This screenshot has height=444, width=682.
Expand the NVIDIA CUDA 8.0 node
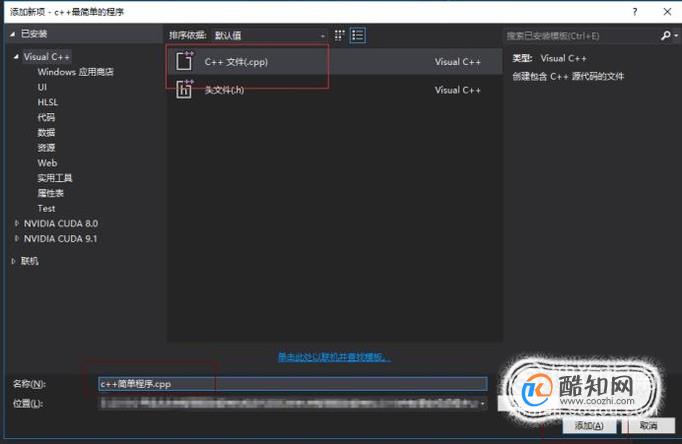coord(17,223)
